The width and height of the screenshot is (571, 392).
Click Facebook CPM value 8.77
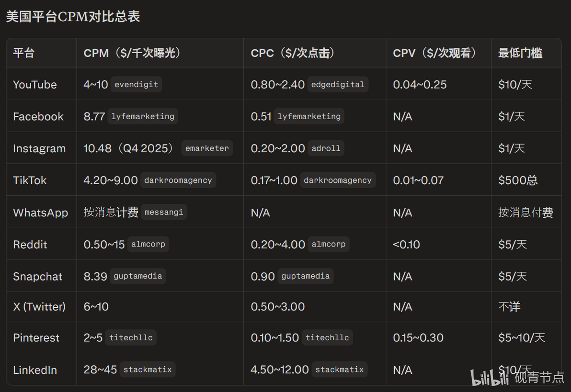coord(94,117)
